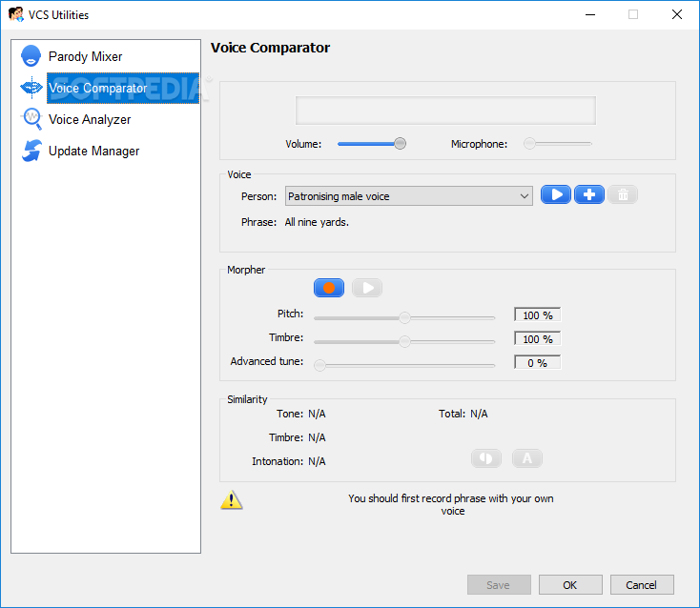Image resolution: width=700 pixels, height=608 pixels.
Task: Open Update Manager from the sidebar
Action: (93, 152)
